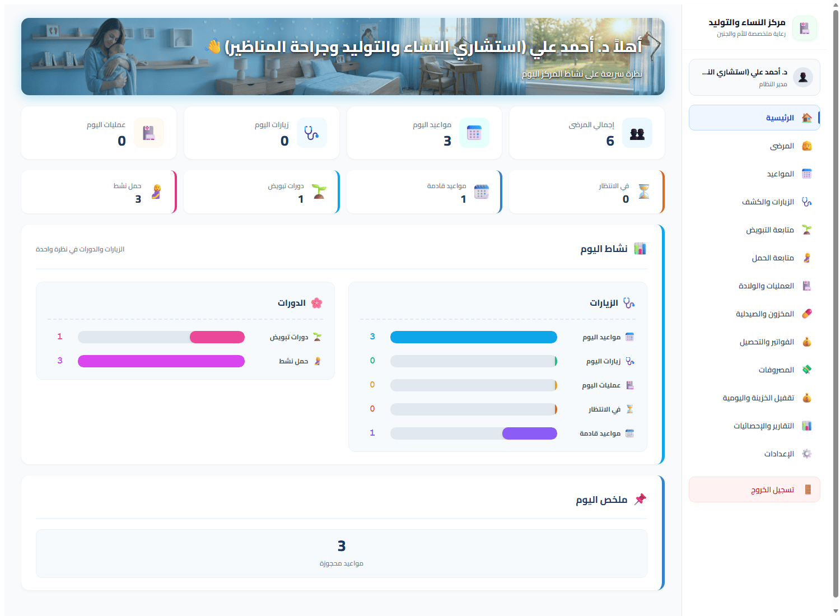The image size is (840, 616).
Task: Click the ملخص اليوم section heading
Action: click(x=601, y=500)
